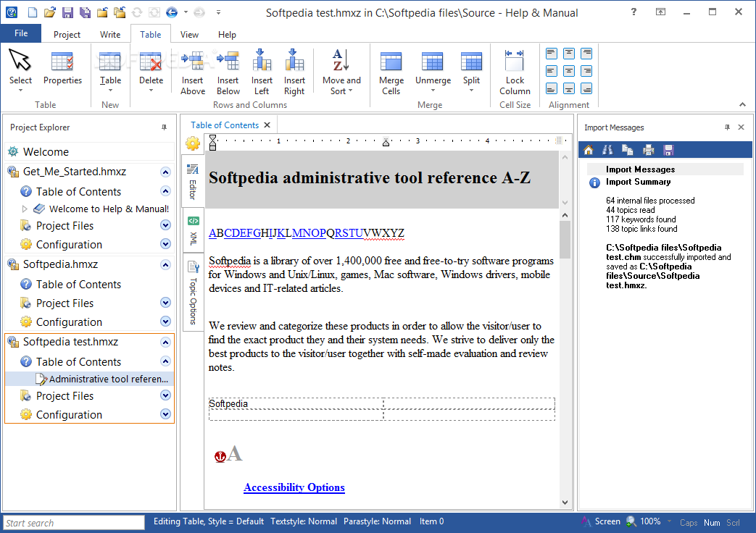Image resolution: width=756 pixels, height=533 pixels.
Task: Switch to the Project ribbon tab
Action: (x=67, y=35)
